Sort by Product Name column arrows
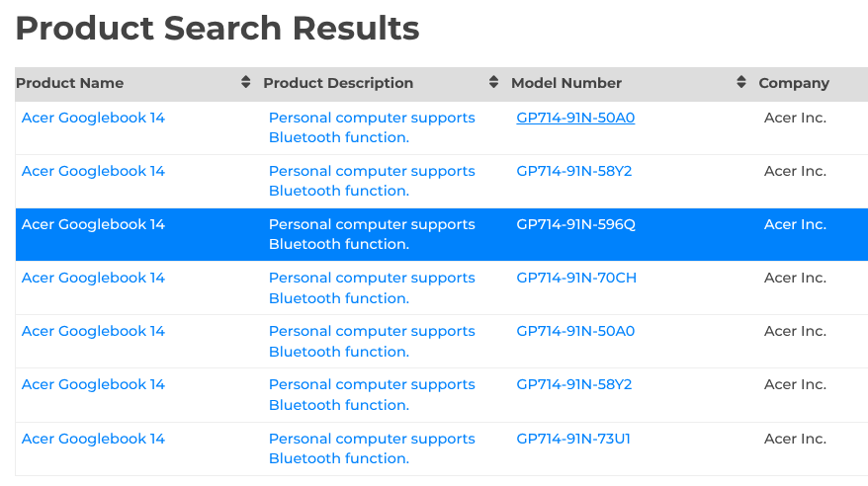The height and width of the screenshot is (486, 868). click(246, 82)
